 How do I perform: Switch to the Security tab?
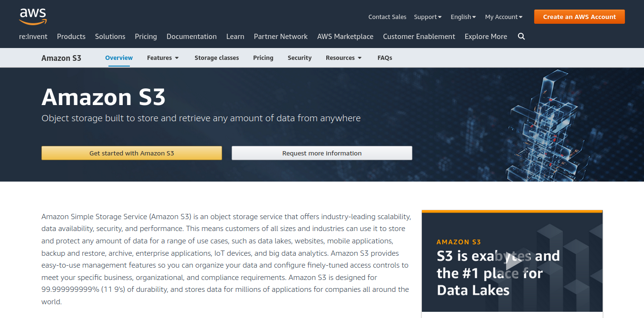tap(300, 58)
